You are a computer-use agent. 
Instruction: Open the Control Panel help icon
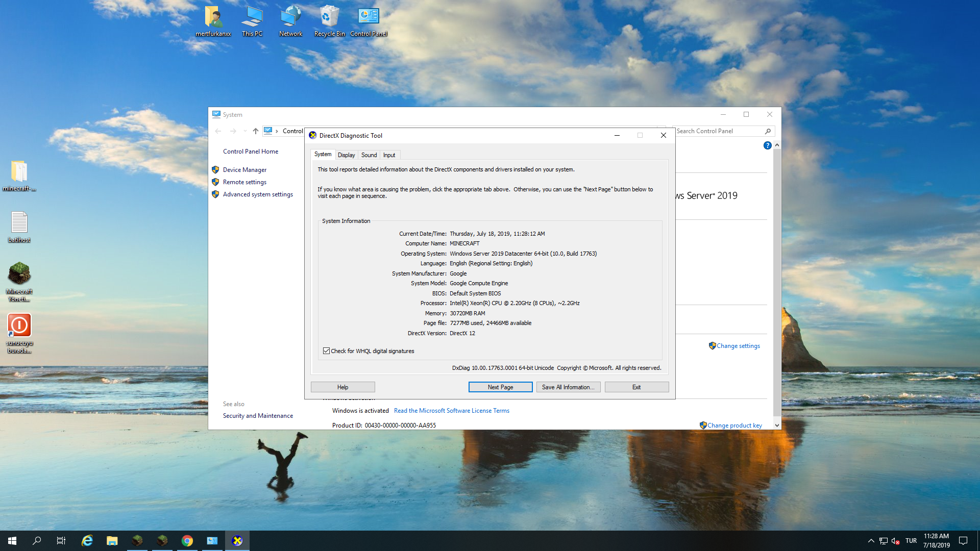[x=767, y=145]
